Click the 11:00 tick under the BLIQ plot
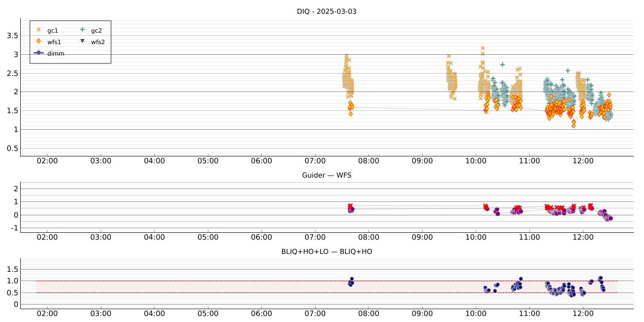This screenshot has width=644, height=322. pyautogui.click(x=529, y=314)
